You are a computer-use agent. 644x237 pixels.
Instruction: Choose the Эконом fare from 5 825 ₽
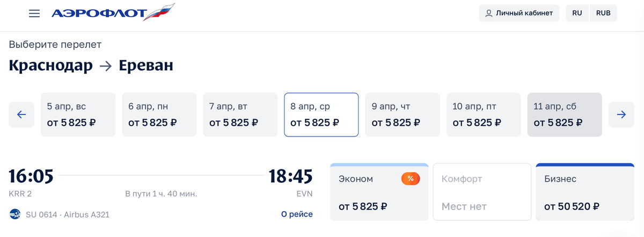379,192
